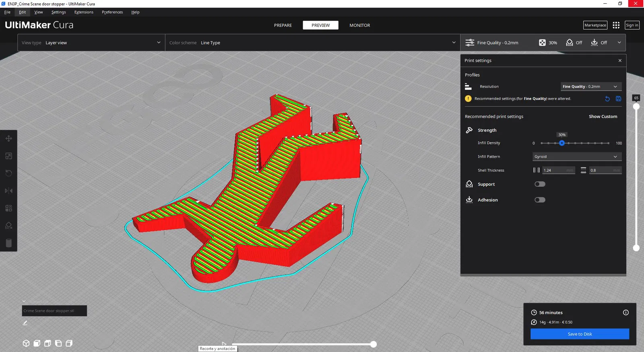Click the layer number box showing 65
The height and width of the screenshot is (352, 644).
pyautogui.click(x=636, y=98)
